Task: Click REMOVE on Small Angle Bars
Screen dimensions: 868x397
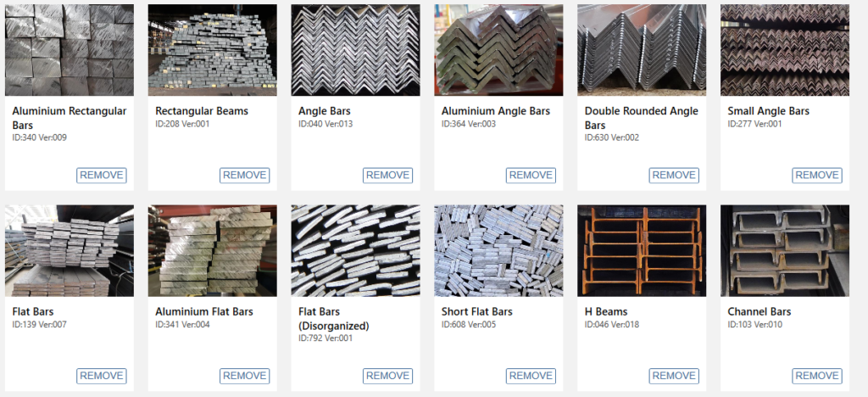Action: point(817,176)
